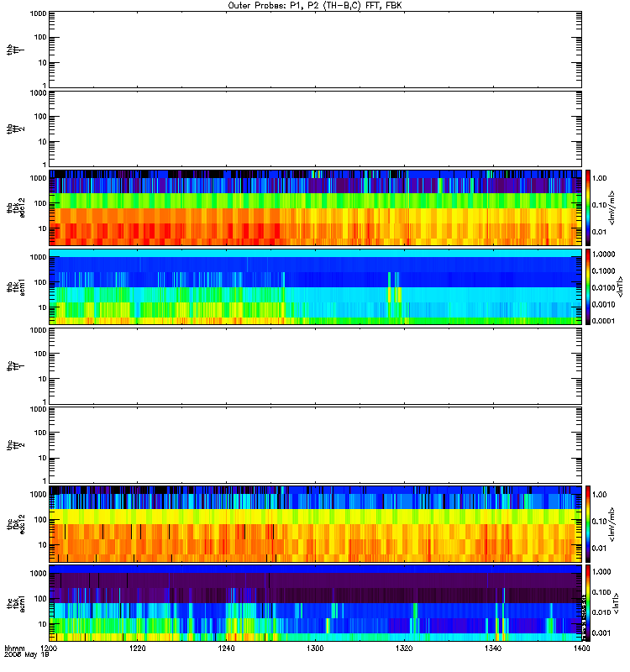Click the 'hhmm' axis unit label
This screenshot has height=672, width=630.
14,648
